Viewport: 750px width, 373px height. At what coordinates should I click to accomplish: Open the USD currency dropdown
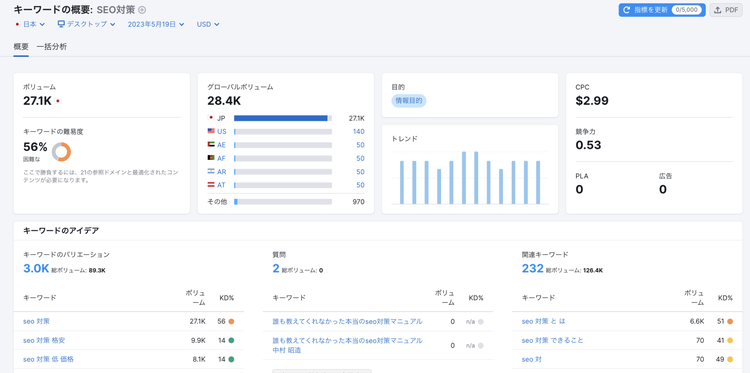tap(208, 24)
